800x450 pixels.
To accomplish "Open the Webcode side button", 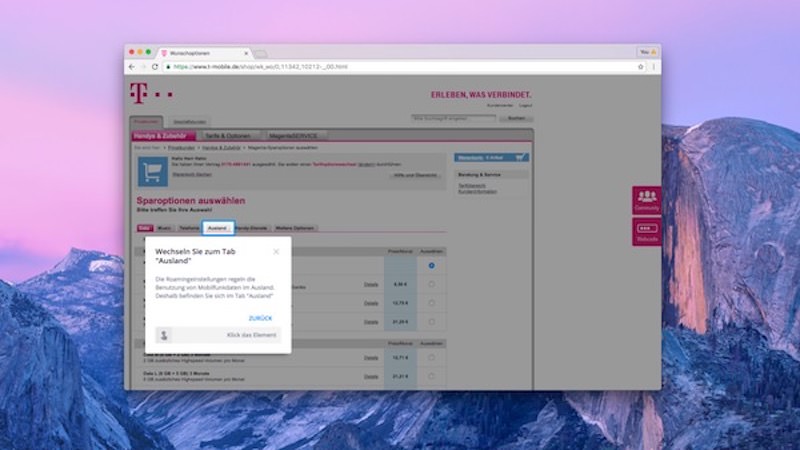I will (647, 232).
